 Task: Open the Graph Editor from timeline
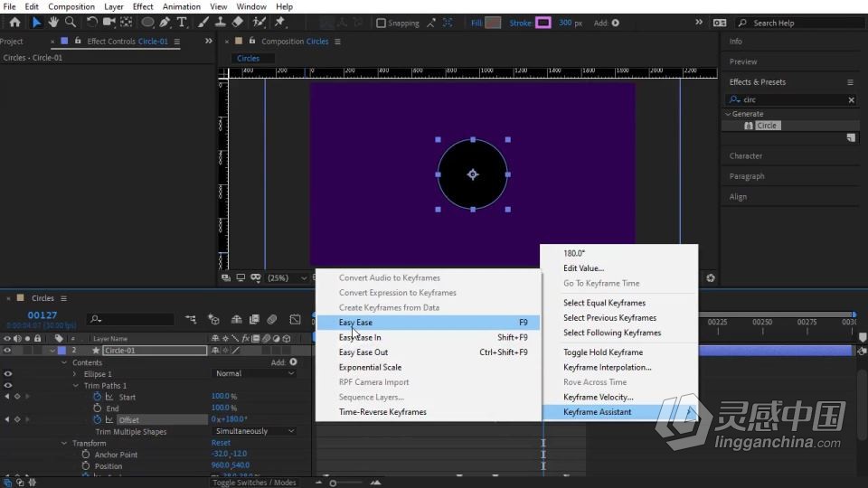click(295, 319)
